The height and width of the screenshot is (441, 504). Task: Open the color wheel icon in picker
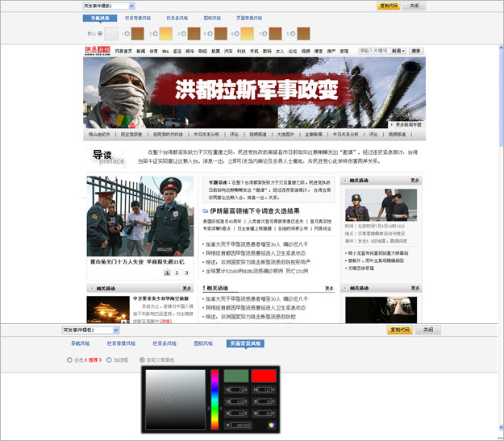click(271, 425)
